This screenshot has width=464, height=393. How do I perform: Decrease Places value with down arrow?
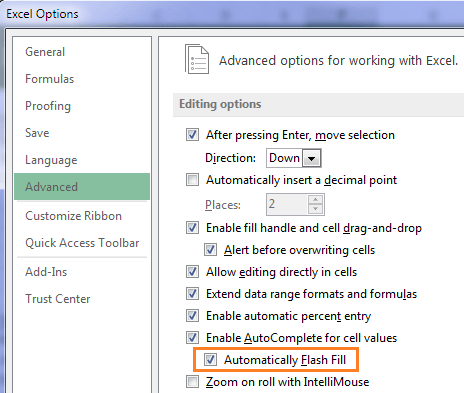tap(315, 209)
